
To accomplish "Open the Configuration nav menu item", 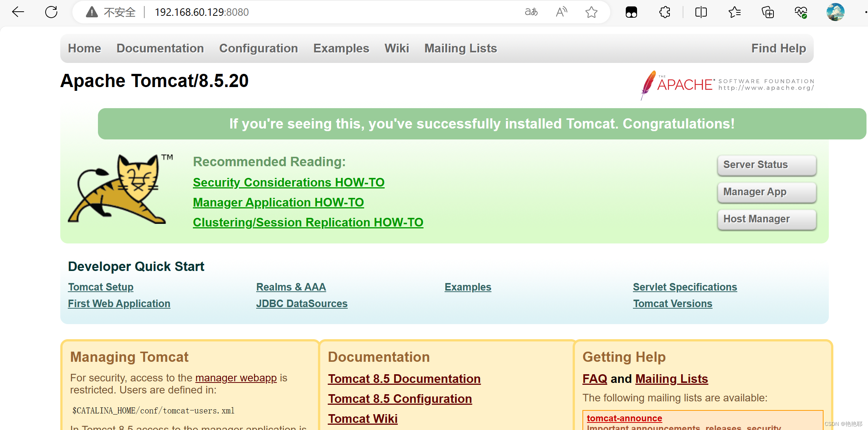I will coord(258,48).
